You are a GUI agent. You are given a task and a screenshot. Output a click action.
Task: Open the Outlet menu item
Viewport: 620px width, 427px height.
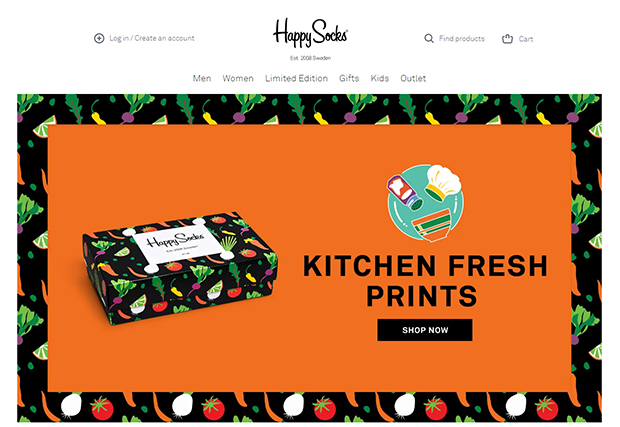tap(413, 78)
